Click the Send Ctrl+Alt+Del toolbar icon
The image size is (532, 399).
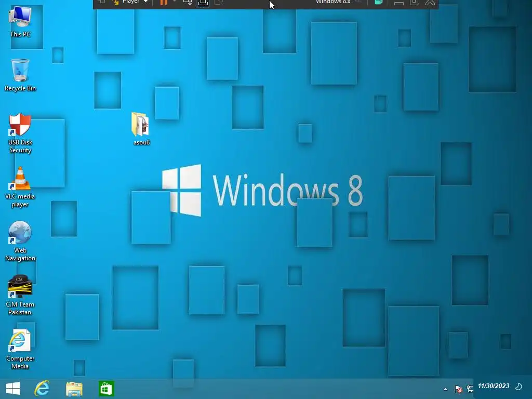(188, 3)
